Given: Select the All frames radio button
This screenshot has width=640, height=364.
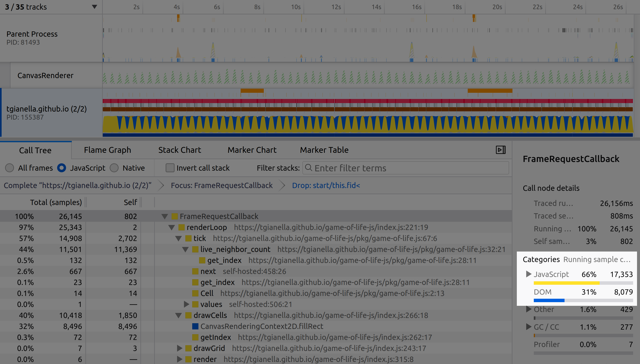Looking at the screenshot, I should pyautogui.click(x=9, y=168).
